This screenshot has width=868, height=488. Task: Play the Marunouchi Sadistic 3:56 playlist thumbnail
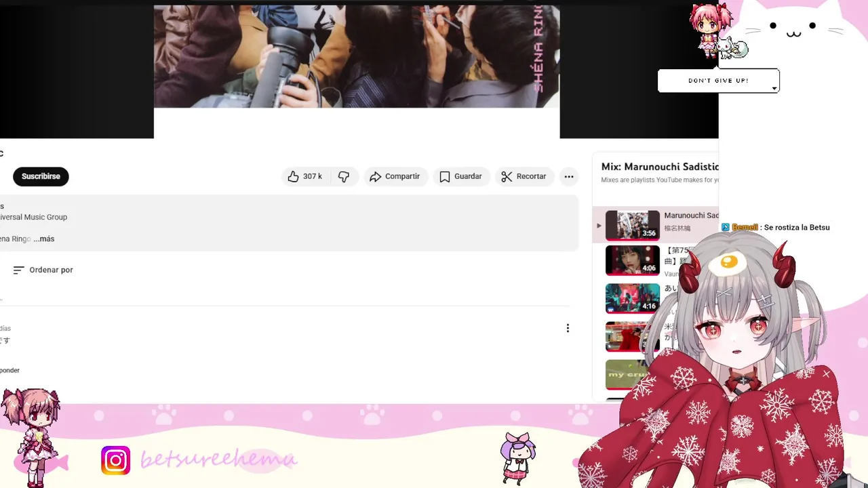632,225
